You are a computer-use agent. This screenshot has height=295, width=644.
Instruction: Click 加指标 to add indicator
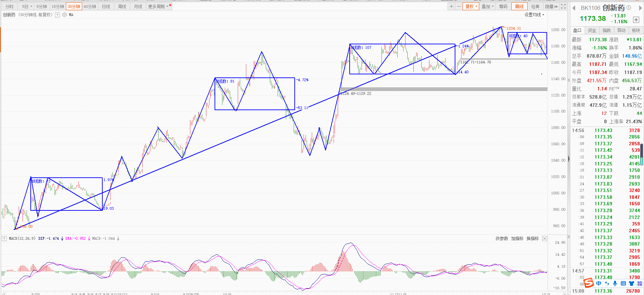tap(517, 238)
